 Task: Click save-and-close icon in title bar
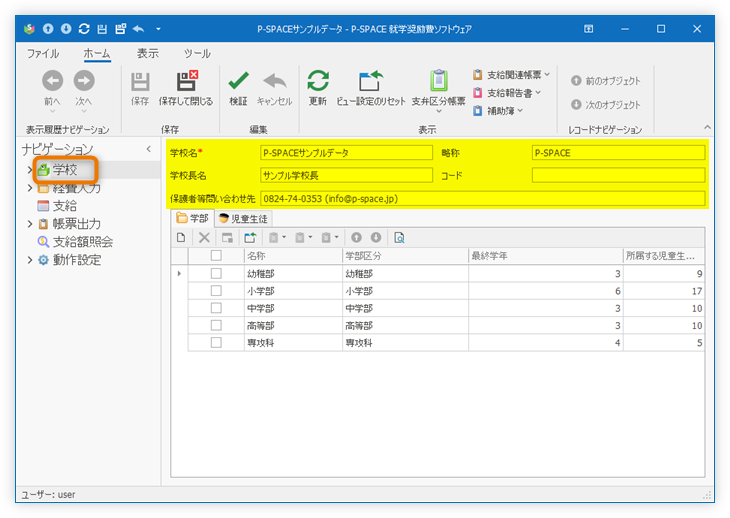tap(121, 29)
